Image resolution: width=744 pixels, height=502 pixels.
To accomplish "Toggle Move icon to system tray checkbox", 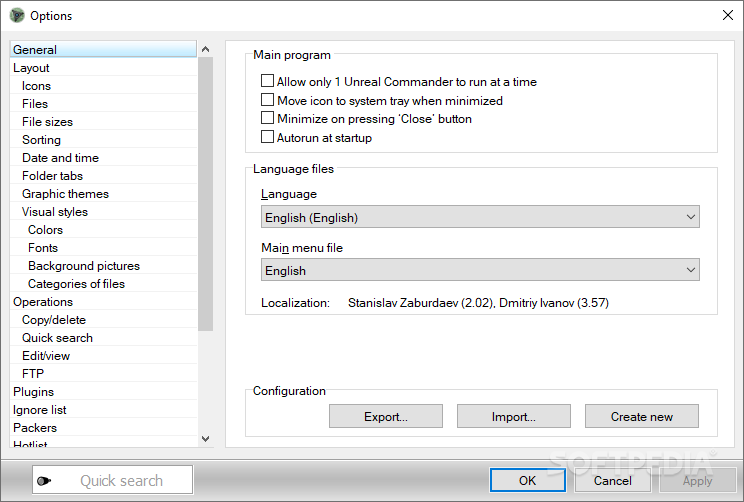I will [267, 100].
